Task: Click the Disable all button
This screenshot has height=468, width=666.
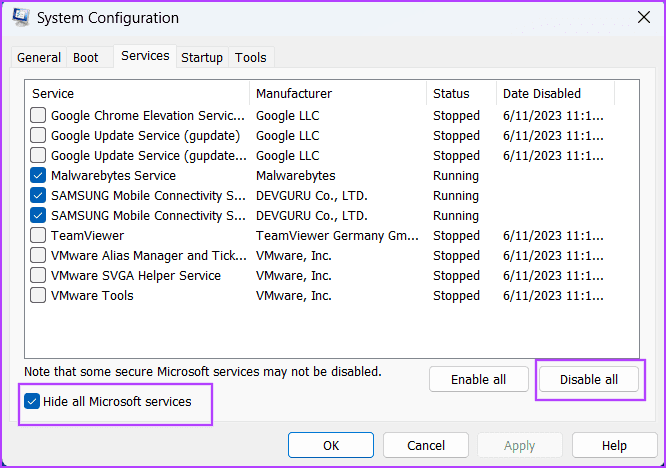Action: [x=589, y=379]
